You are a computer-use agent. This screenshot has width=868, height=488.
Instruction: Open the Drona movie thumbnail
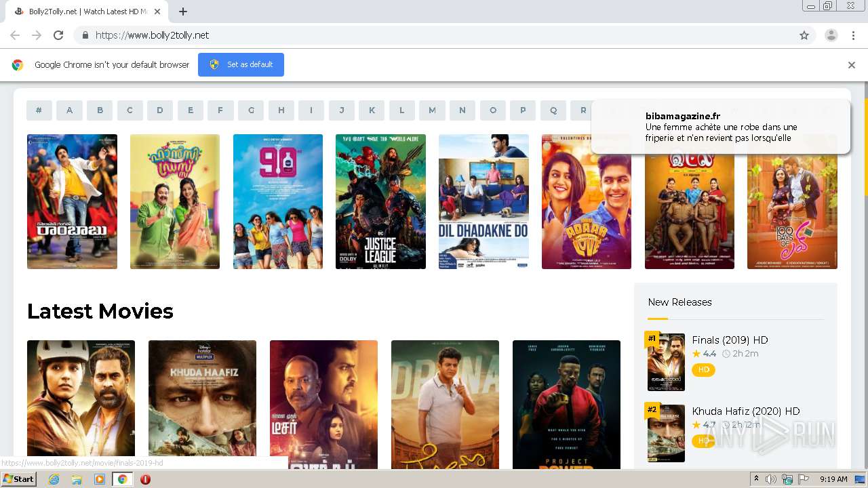[445, 405]
